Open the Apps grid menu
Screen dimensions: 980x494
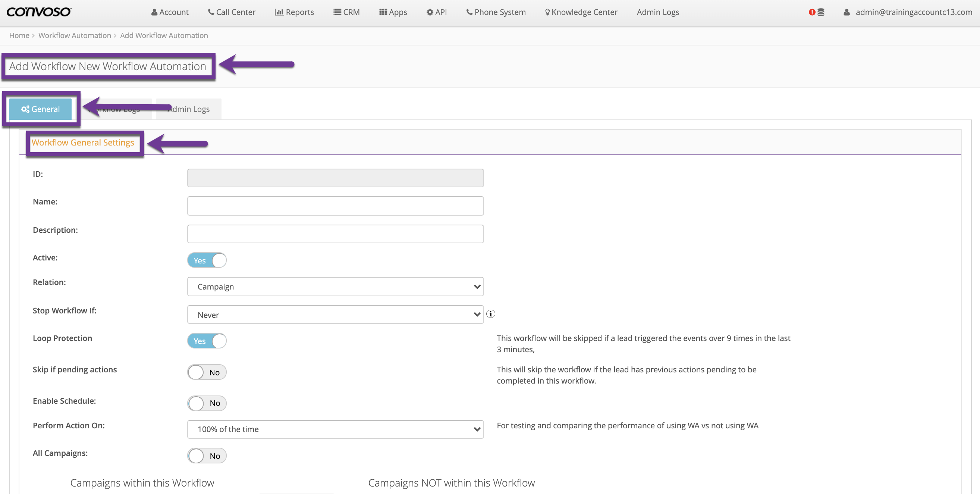click(393, 12)
